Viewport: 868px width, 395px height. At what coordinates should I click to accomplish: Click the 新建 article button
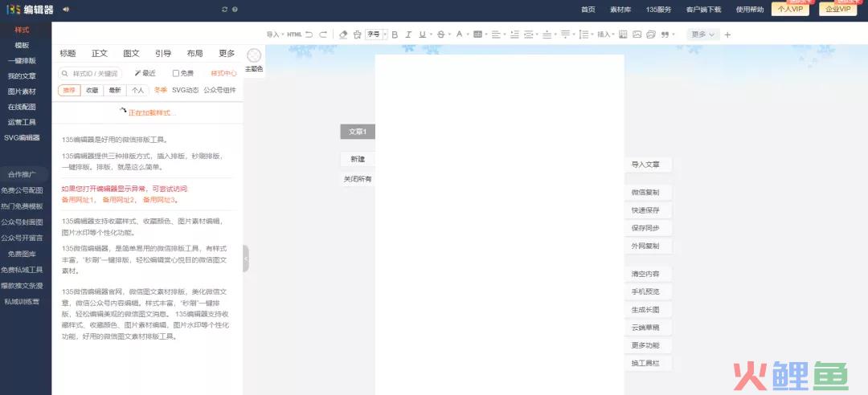[358, 159]
